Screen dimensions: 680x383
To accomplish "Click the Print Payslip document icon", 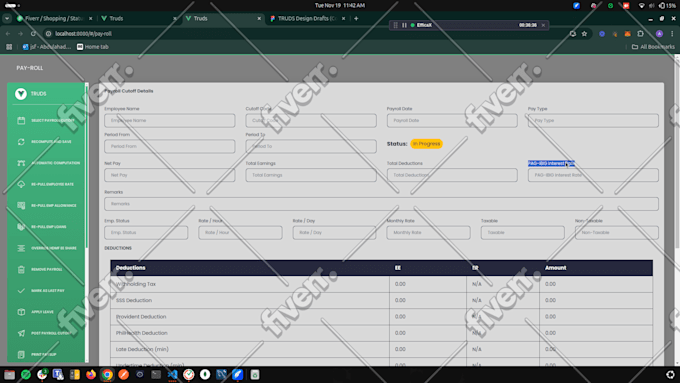I will click(21, 354).
